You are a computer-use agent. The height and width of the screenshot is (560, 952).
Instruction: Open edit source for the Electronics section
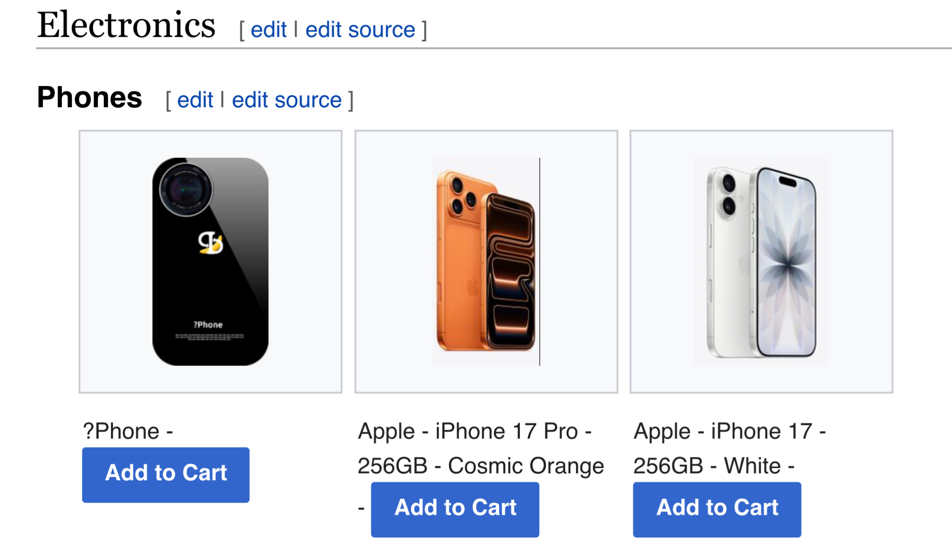360,30
